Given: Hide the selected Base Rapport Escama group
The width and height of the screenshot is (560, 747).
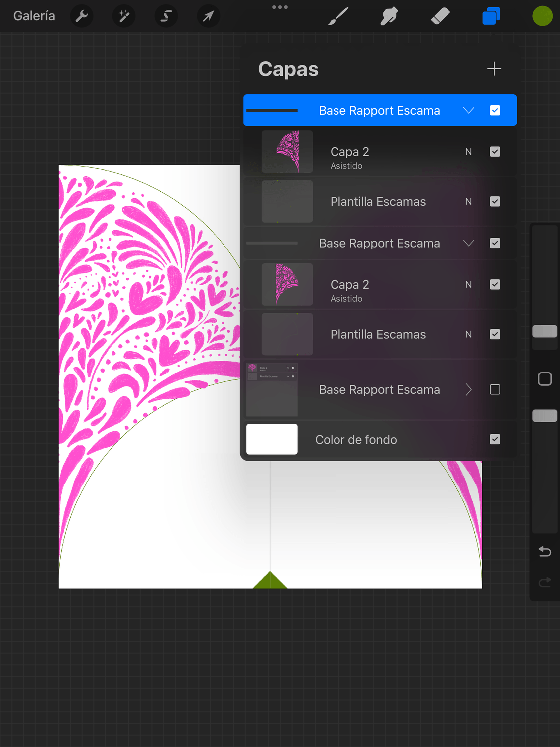Looking at the screenshot, I should [x=495, y=110].
